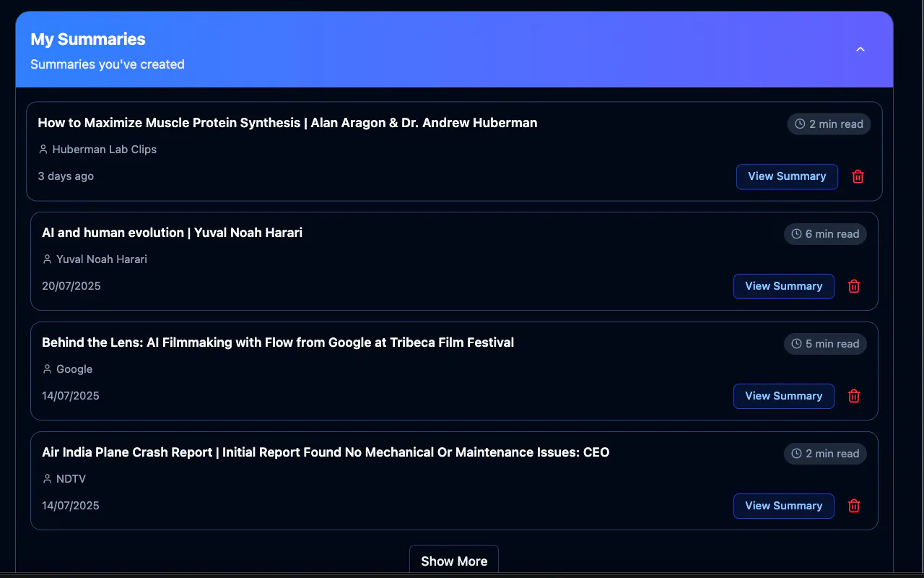
Task: Delete the Air India Plane Crash summary
Action: [854, 506]
